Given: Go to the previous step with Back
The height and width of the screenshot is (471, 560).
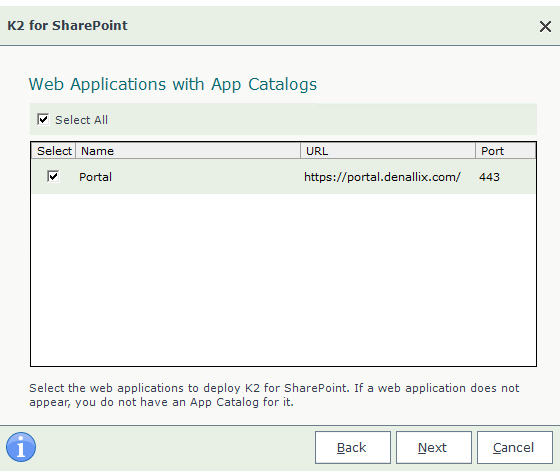Looking at the screenshot, I should pos(353,447).
